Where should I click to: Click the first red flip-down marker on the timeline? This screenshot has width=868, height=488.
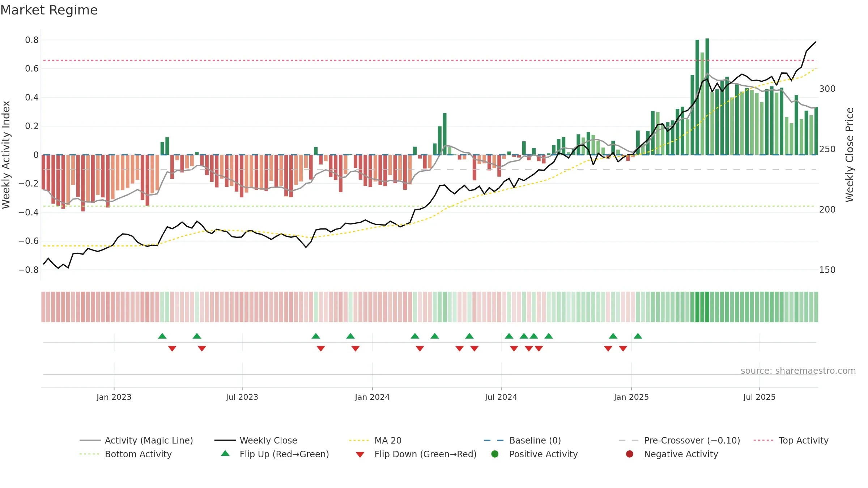click(x=172, y=348)
